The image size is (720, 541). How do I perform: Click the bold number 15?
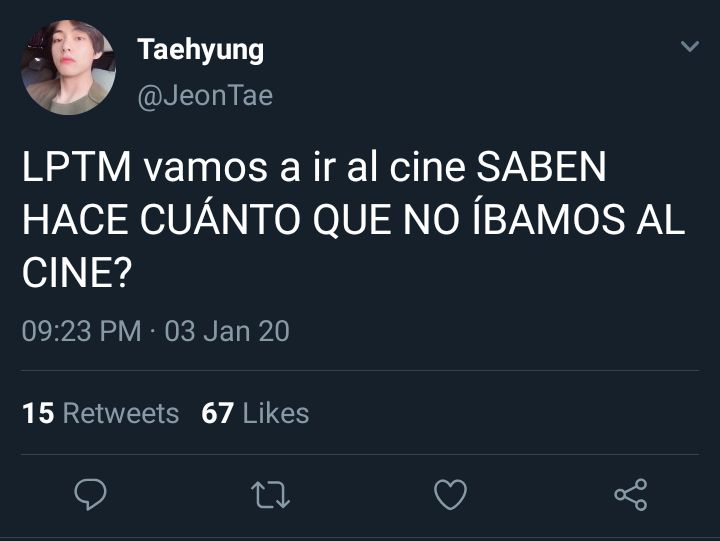point(38,413)
